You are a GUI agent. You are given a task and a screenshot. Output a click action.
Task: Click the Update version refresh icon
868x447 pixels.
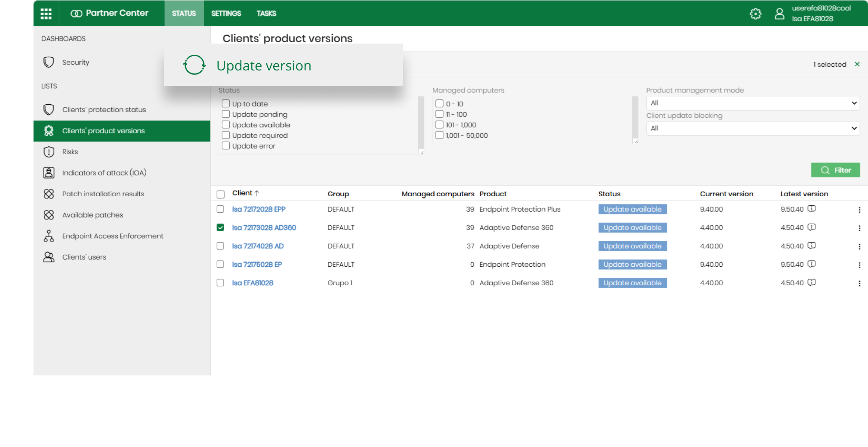(194, 65)
